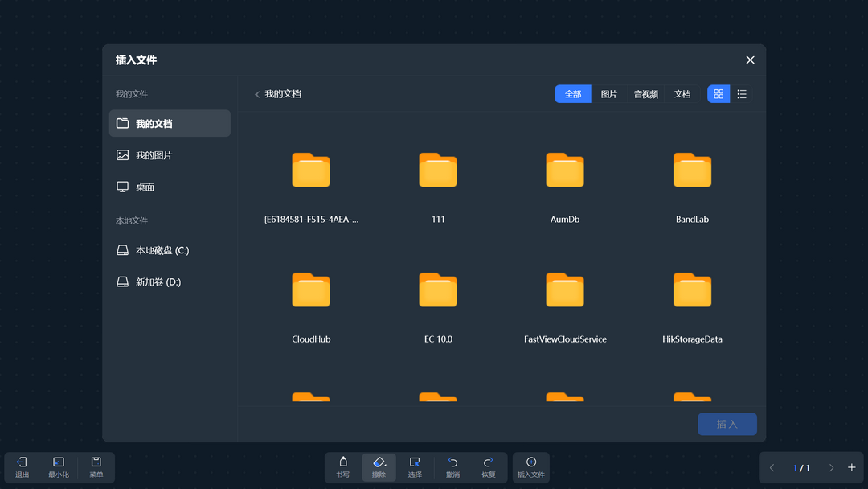
Task: Redo the last undone action
Action: point(488,466)
